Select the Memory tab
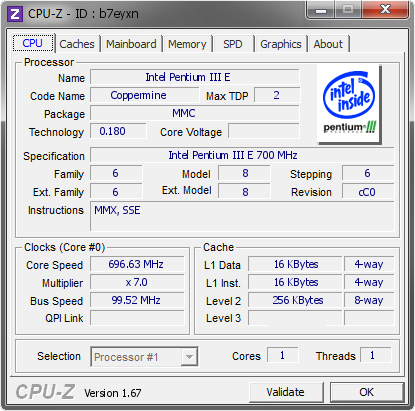This screenshot has height=411, width=415. [187, 44]
